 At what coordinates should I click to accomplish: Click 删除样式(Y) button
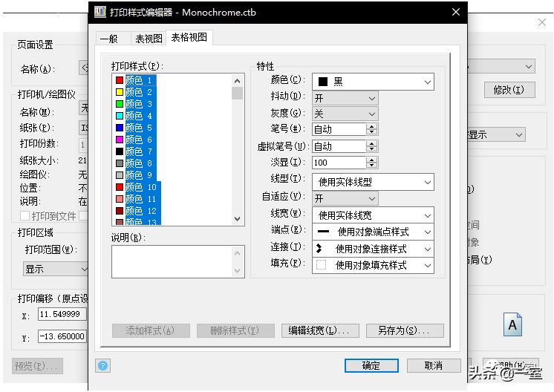pyautogui.click(x=235, y=330)
